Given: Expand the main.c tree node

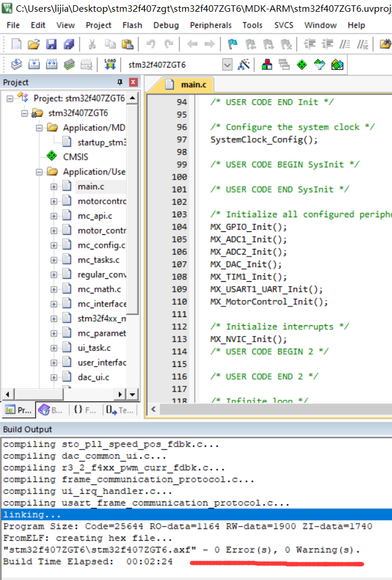Looking at the screenshot, I should point(54,187).
